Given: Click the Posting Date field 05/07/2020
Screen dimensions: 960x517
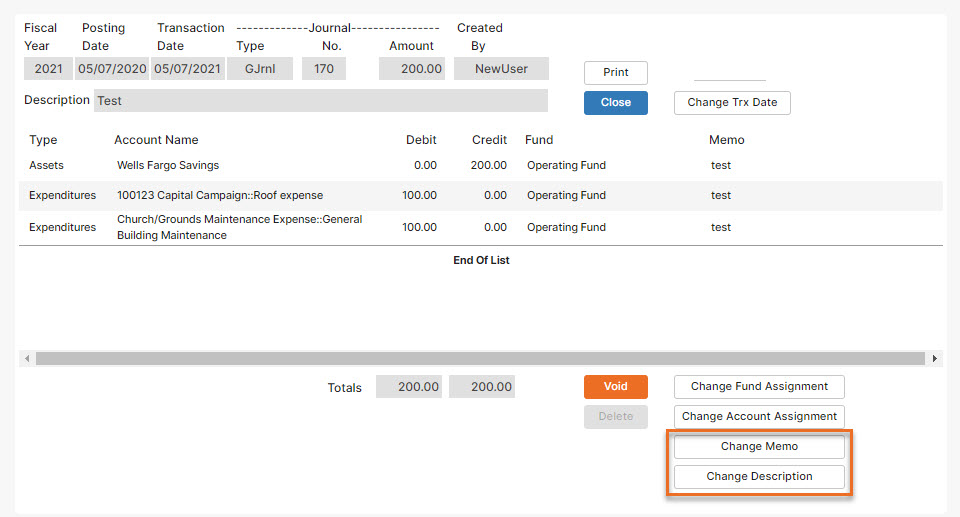Looking at the screenshot, I should [112, 69].
